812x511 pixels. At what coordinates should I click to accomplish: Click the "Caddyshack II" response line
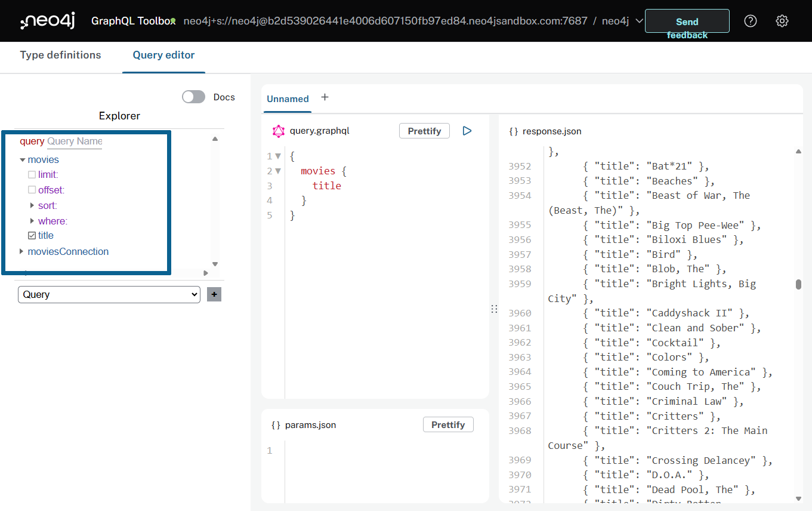click(666, 313)
